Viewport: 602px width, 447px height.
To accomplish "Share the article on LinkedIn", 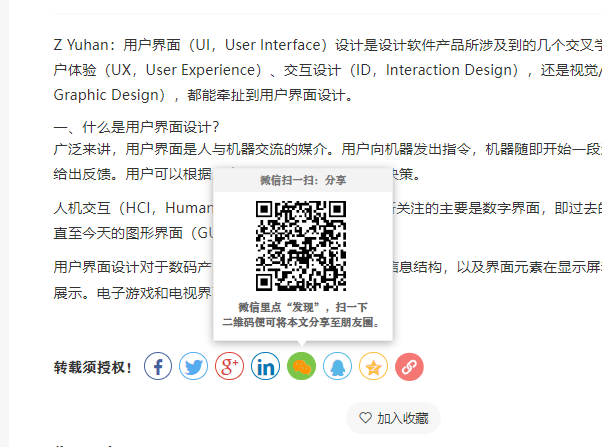I will point(265,366).
